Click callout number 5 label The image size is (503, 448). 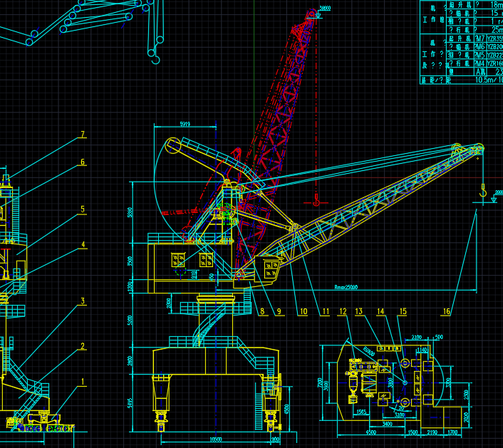tap(83, 209)
